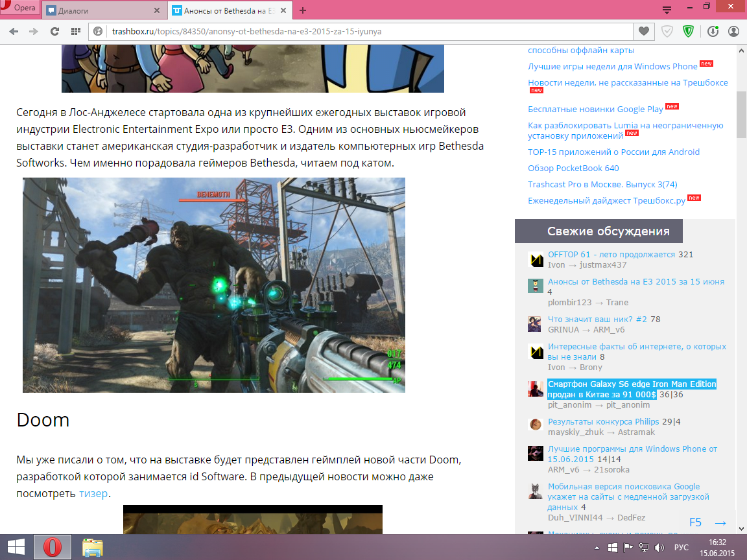This screenshot has width=747, height=560.
Task: Open Обзор PocketBook 640 link
Action: point(573,168)
